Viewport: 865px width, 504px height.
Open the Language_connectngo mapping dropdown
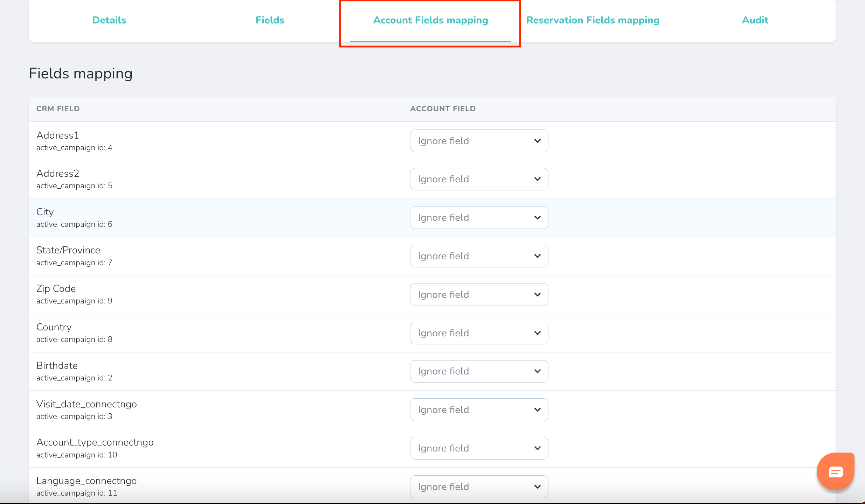click(479, 487)
